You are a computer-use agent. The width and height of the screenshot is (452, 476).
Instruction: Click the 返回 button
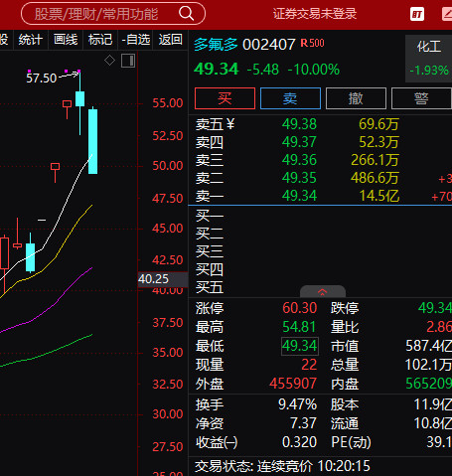(x=170, y=40)
